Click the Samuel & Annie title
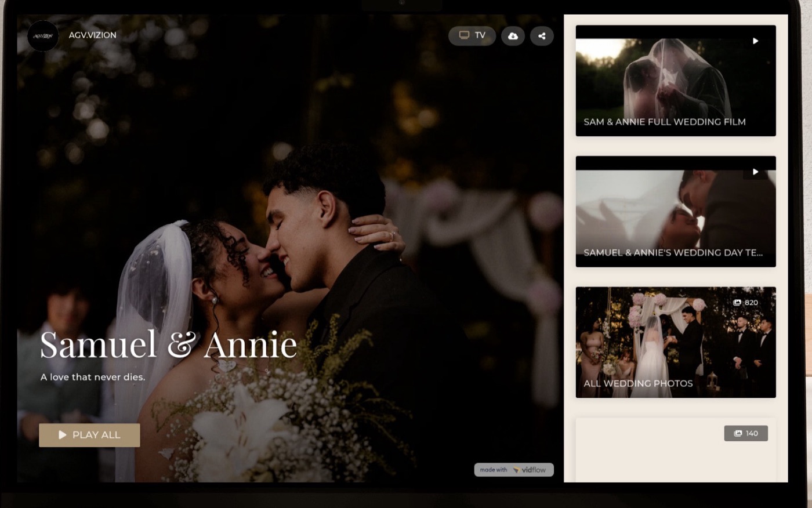This screenshot has height=508, width=812. point(168,344)
